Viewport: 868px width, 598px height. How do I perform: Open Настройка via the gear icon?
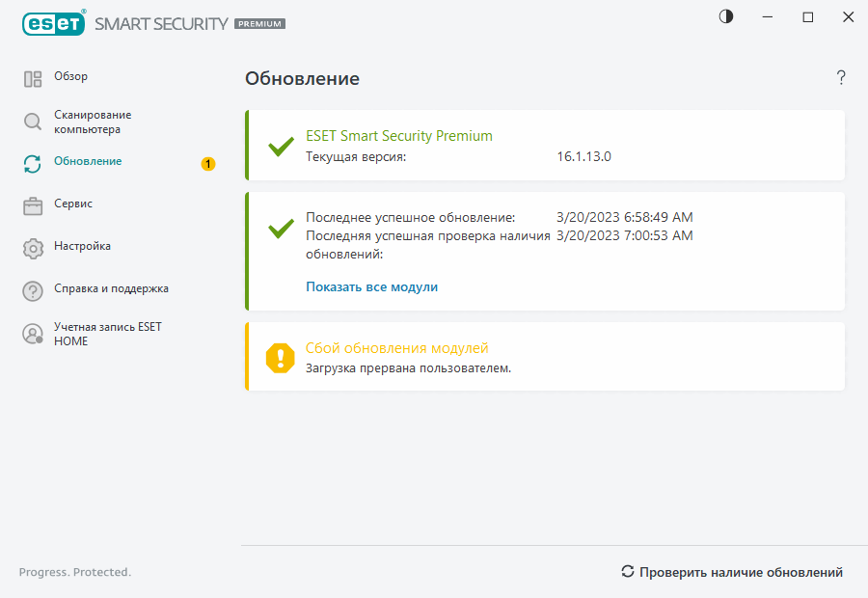click(x=33, y=246)
